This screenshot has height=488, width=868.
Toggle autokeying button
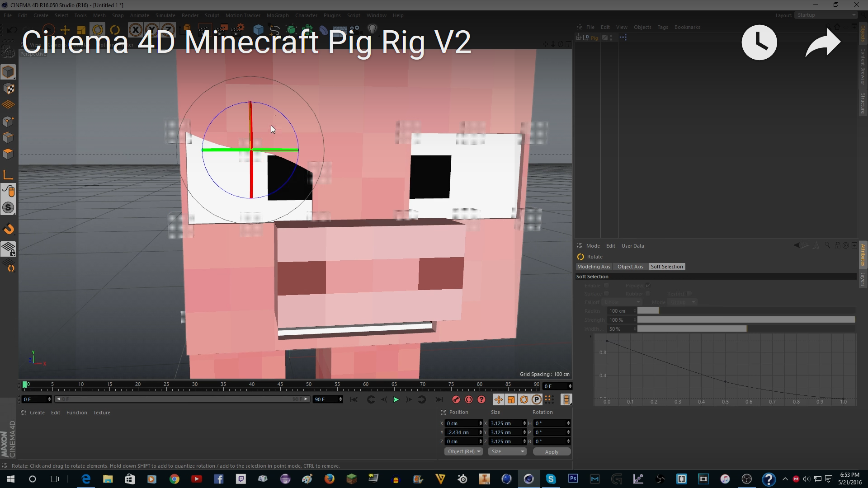point(469,399)
